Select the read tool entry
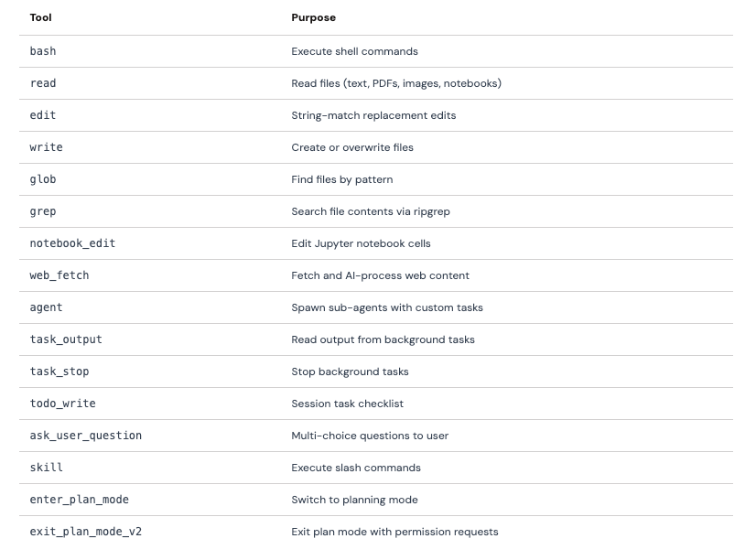 [x=43, y=83]
